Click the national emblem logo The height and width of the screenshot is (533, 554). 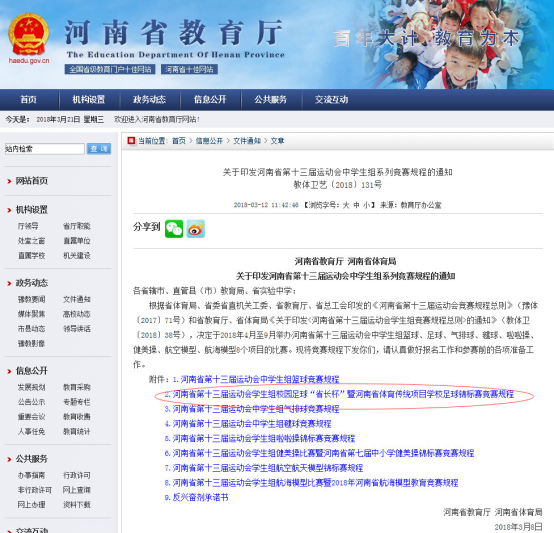point(28,35)
